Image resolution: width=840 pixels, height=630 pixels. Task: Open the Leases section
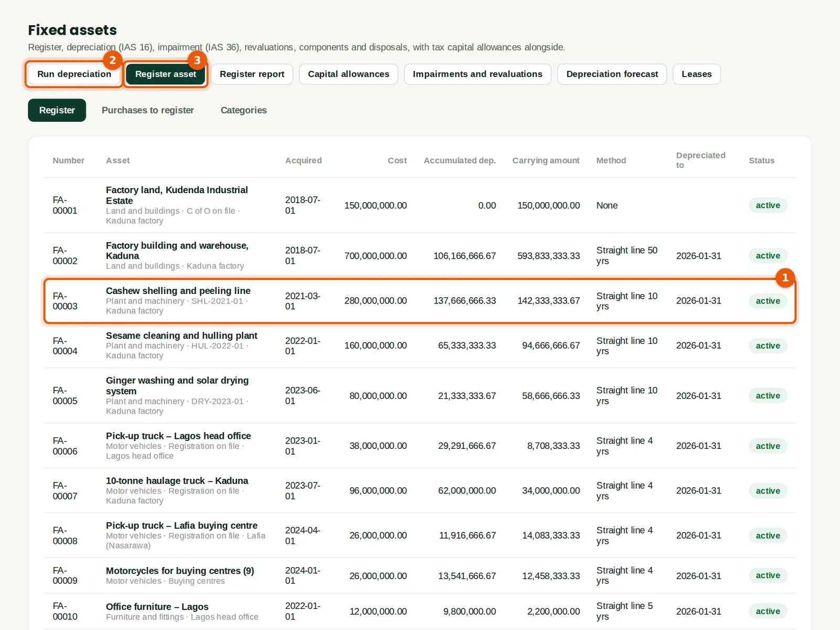(697, 74)
